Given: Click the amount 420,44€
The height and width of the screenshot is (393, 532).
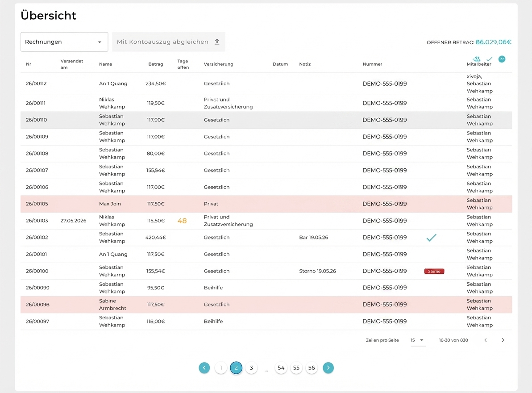Looking at the screenshot, I should click(x=156, y=238).
